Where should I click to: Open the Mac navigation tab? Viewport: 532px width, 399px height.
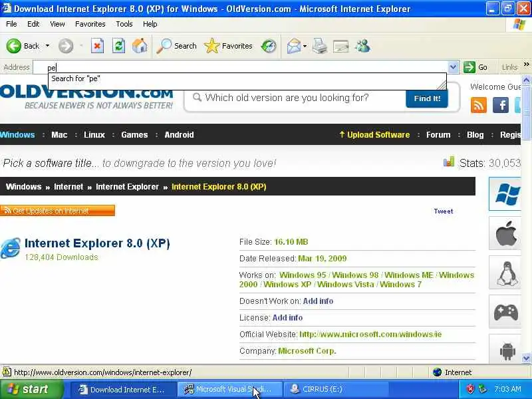point(59,135)
